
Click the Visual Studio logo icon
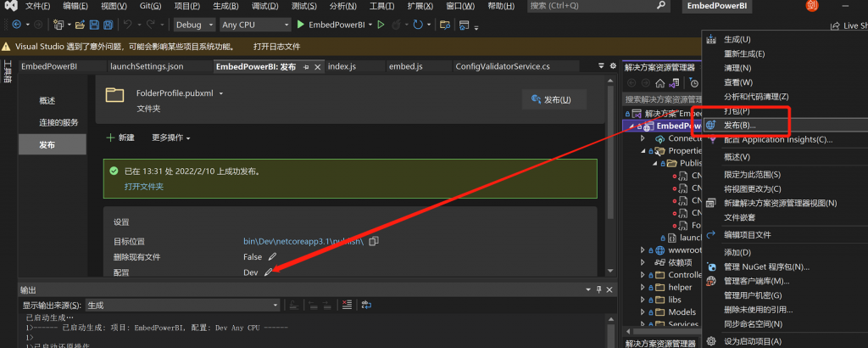(12, 6)
